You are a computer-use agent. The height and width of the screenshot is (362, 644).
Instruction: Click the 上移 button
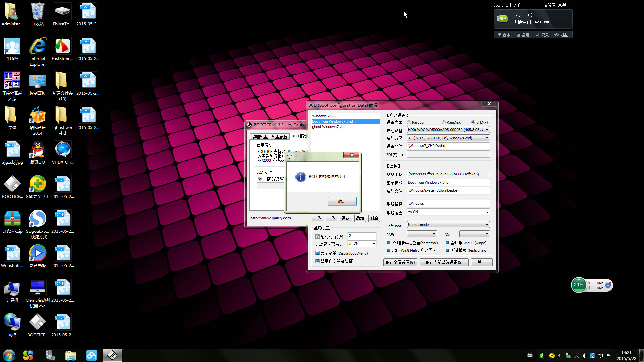317,218
